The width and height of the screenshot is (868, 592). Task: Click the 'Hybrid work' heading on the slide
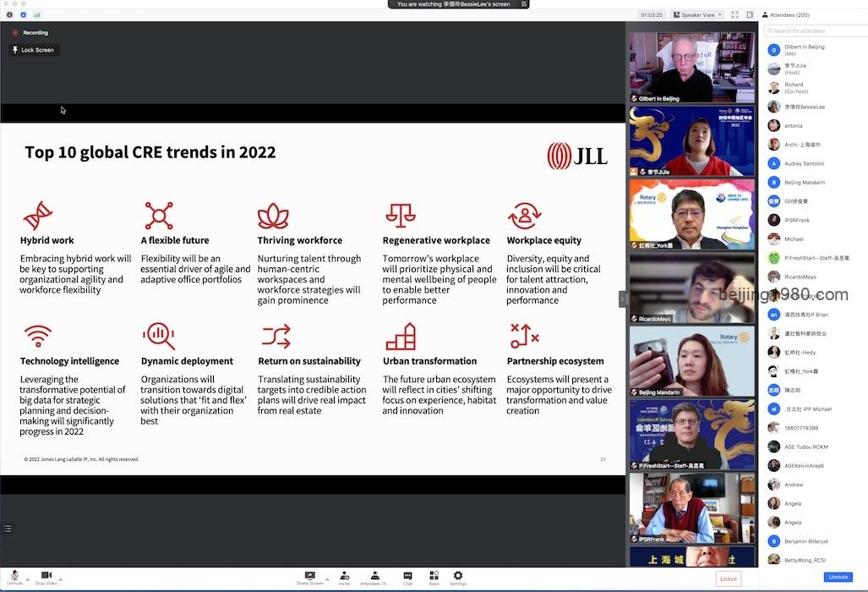coord(47,240)
